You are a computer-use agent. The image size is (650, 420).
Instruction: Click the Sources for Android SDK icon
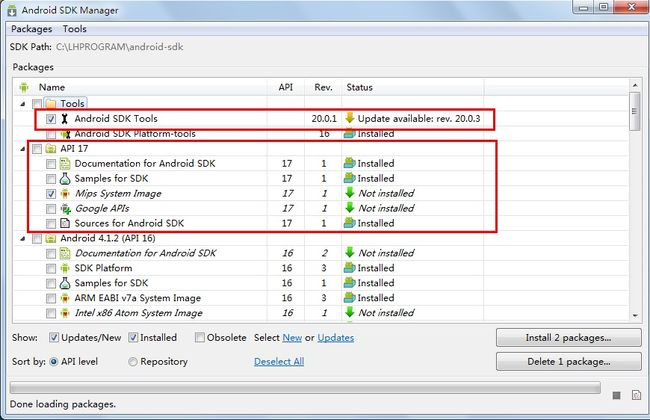tap(65, 223)
